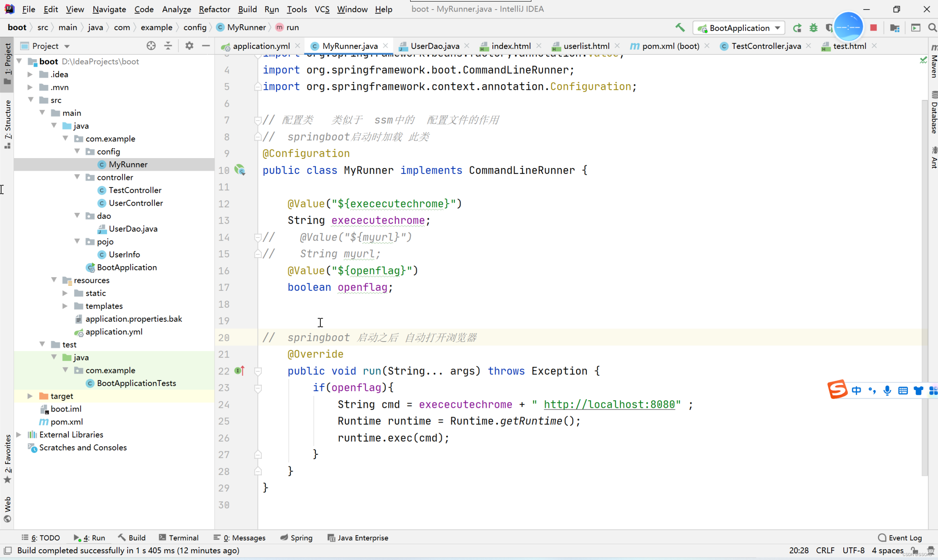Expand the .mvn folder
Viewport: 938px width, 560px height.
tap(30, 87)
